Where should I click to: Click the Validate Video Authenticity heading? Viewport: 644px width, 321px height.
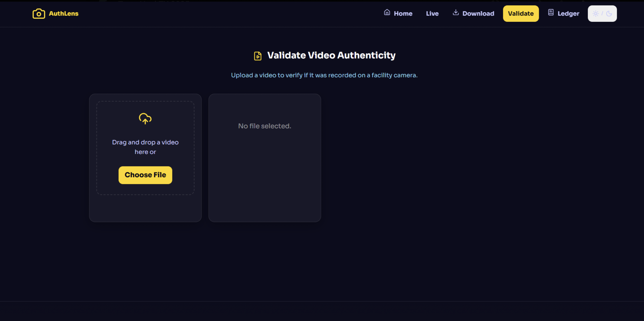tap(331, 55)
